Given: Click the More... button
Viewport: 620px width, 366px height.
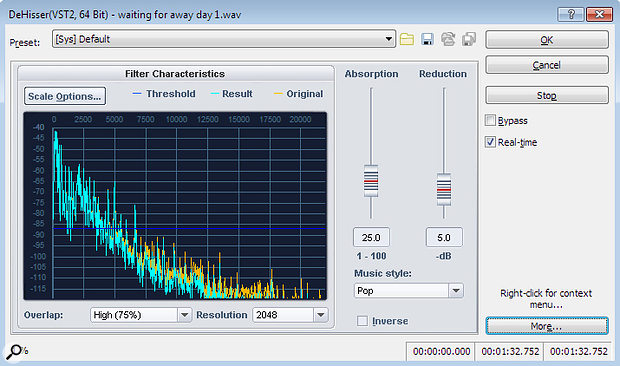Looking at the screenshot, I should coord(547,326).
